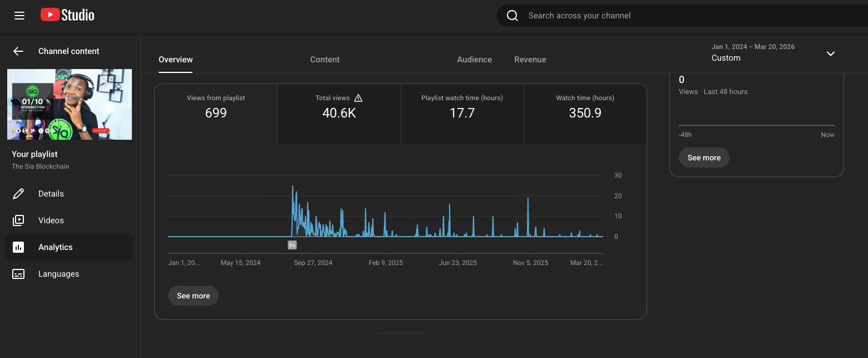Open the Revenue tab
Screen dimensions: 868x358
click(530, 60)
